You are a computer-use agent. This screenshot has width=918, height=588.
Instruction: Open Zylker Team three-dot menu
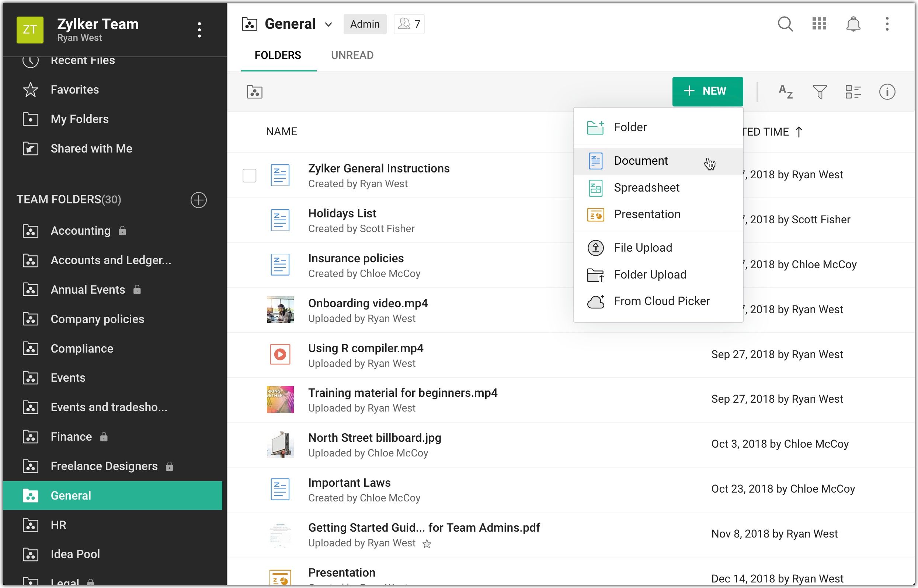tap(199, 30)
